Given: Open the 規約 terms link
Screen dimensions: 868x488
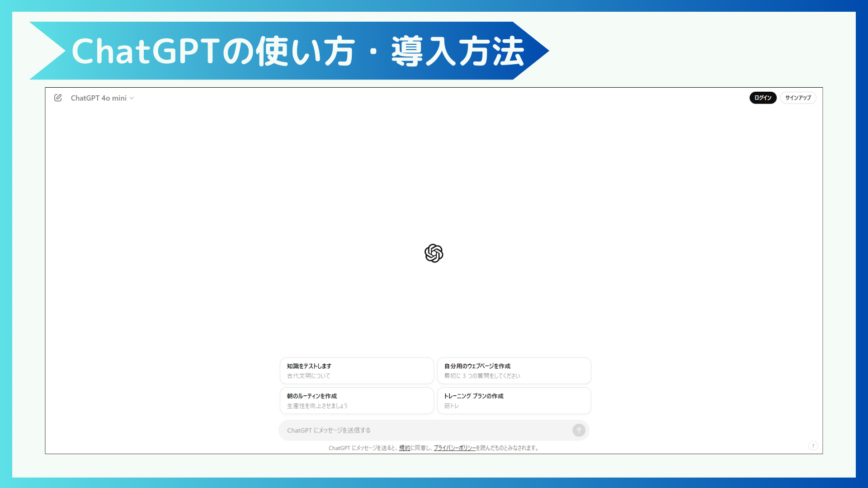Looking at the screenshot, I should click(404, 448).
